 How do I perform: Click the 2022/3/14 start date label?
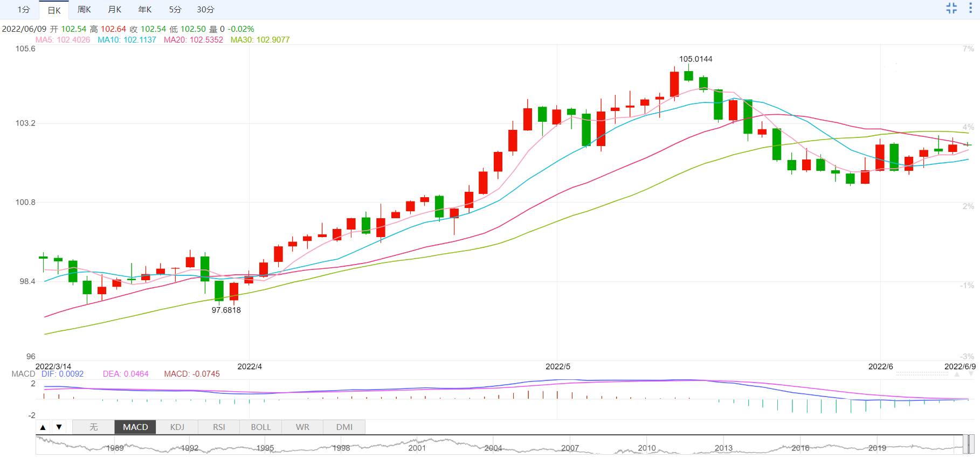tap(53, 366)
